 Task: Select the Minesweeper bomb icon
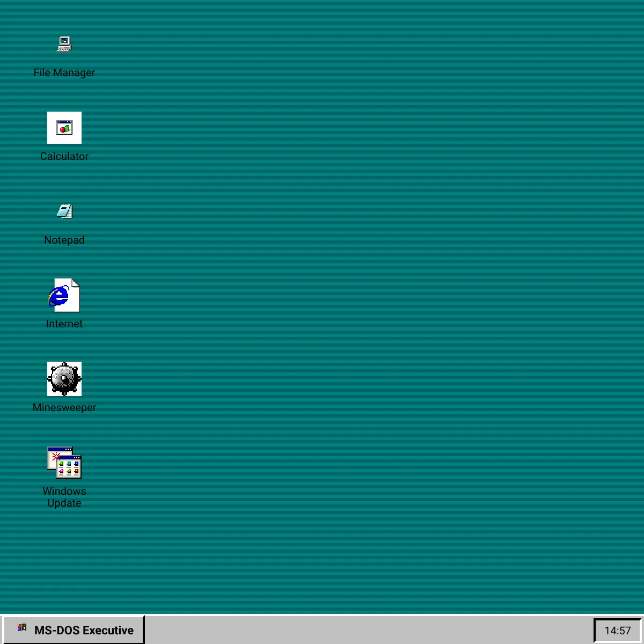coord(64,379)
